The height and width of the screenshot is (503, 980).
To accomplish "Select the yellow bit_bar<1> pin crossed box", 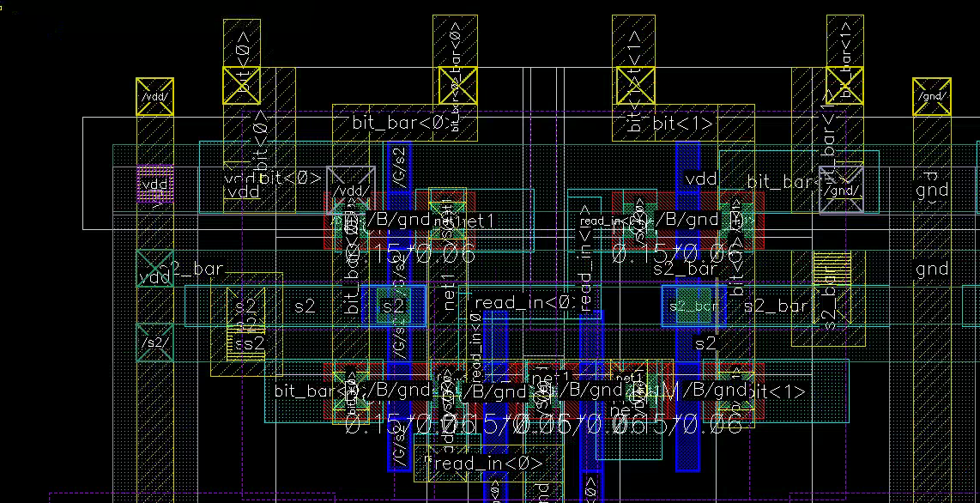I will 844,85.
